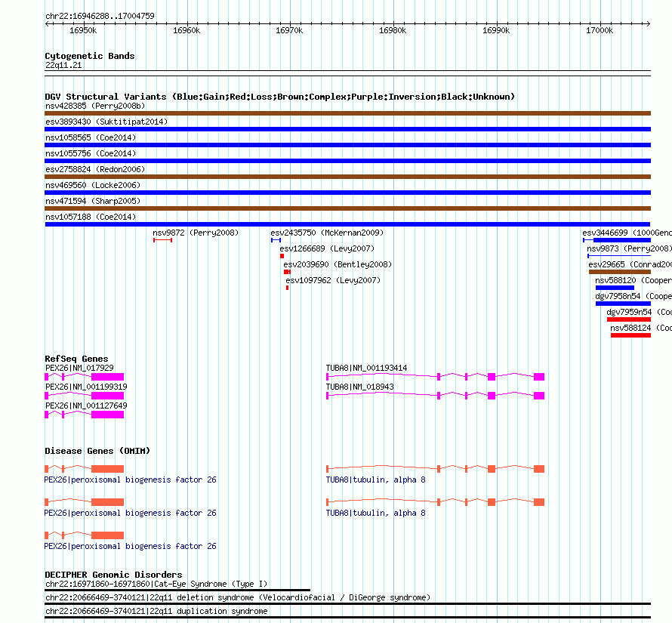This screenshot has height=623, width=672.
Task: Open the nsv1057188 (Coe2014) variant label
Action: point(91,217)
